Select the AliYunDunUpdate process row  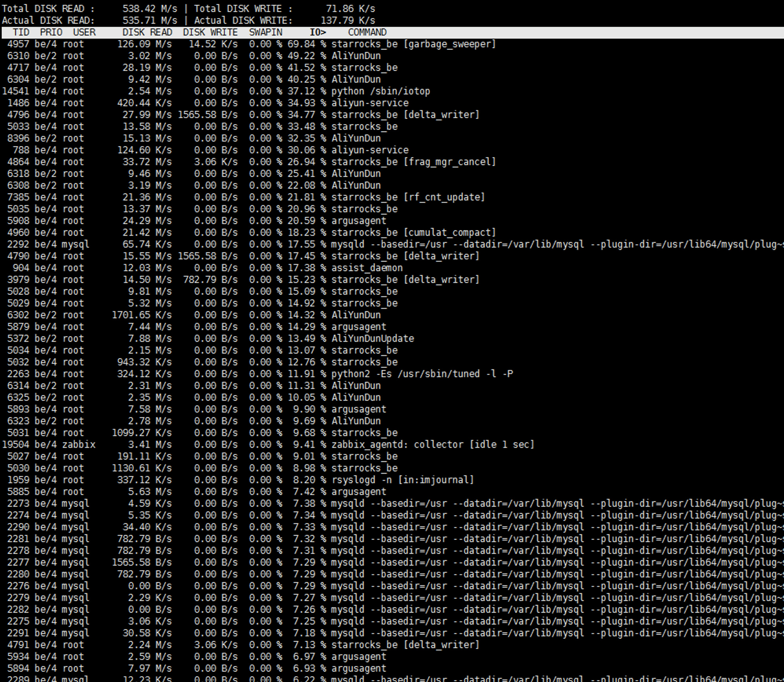point(372,339)
